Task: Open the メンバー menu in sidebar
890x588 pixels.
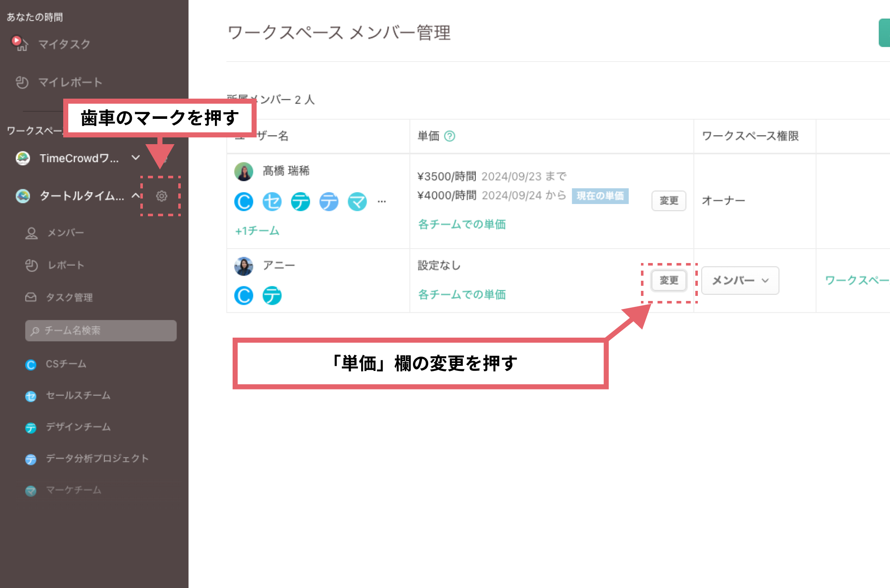Action: tap(65, 233)
